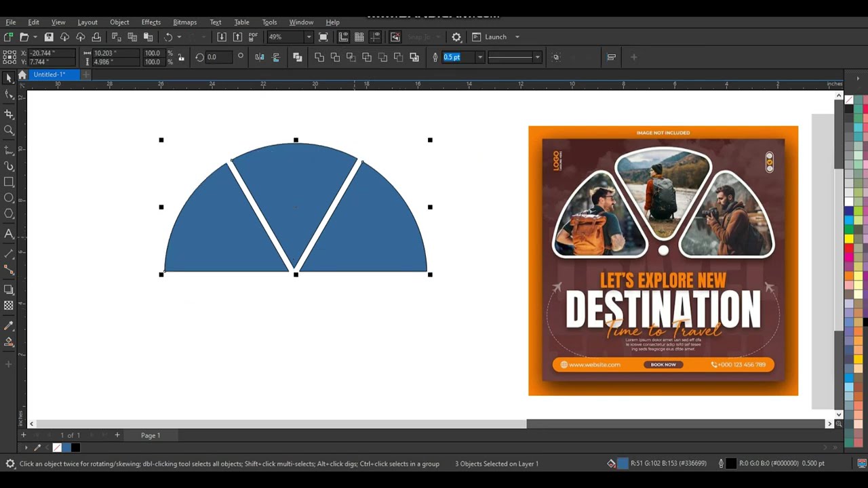Expand the outline width dropdown
This screenshot has height=488, width=868.
pos(480,57)
